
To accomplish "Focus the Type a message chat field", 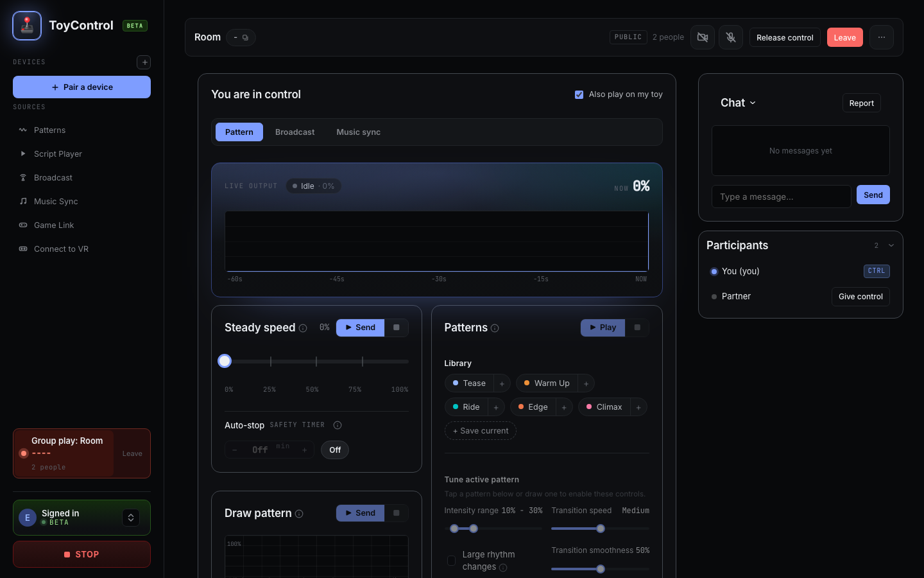I will tap(782, 197).
